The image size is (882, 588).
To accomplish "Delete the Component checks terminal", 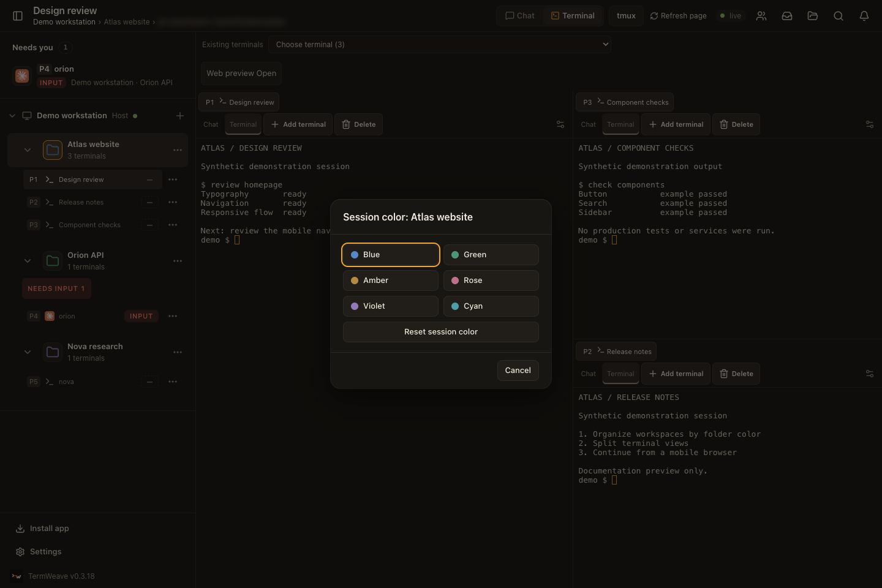I will [737, 124].
